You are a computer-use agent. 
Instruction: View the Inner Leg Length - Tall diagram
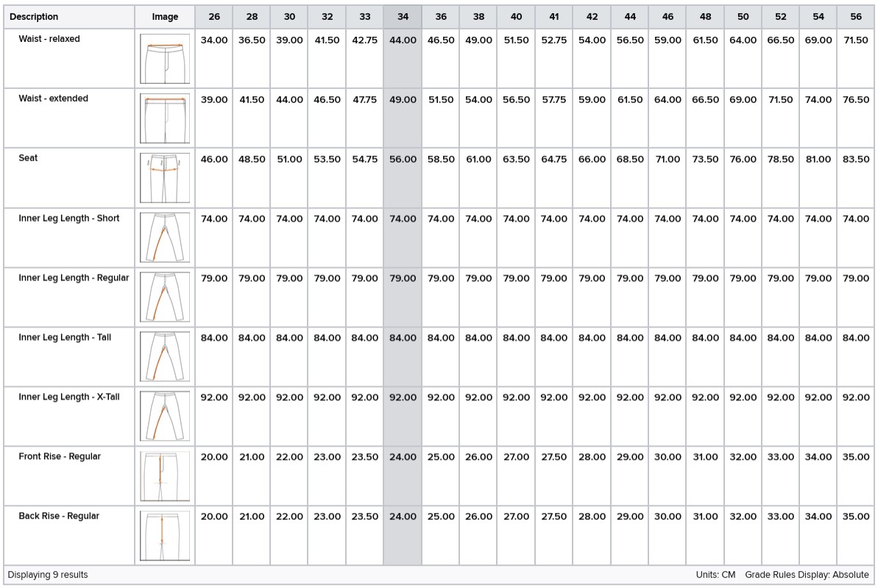click(x=164, y=356)
